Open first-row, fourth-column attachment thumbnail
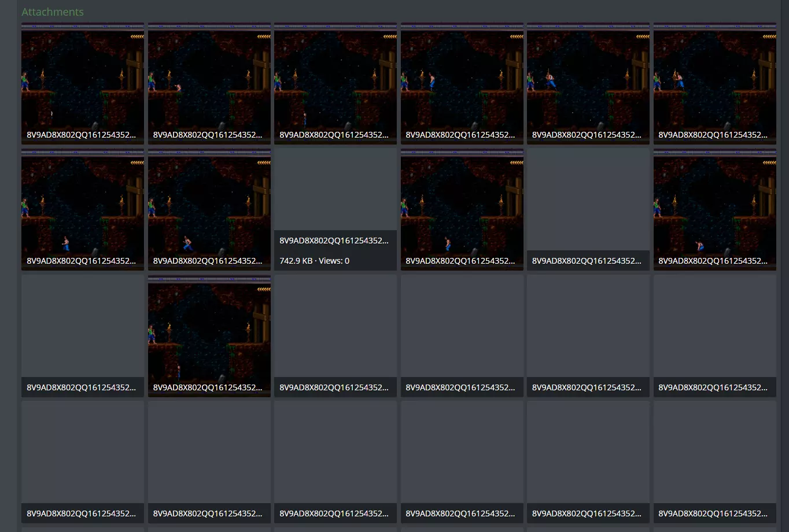789x532 pixels. point(462,83)
